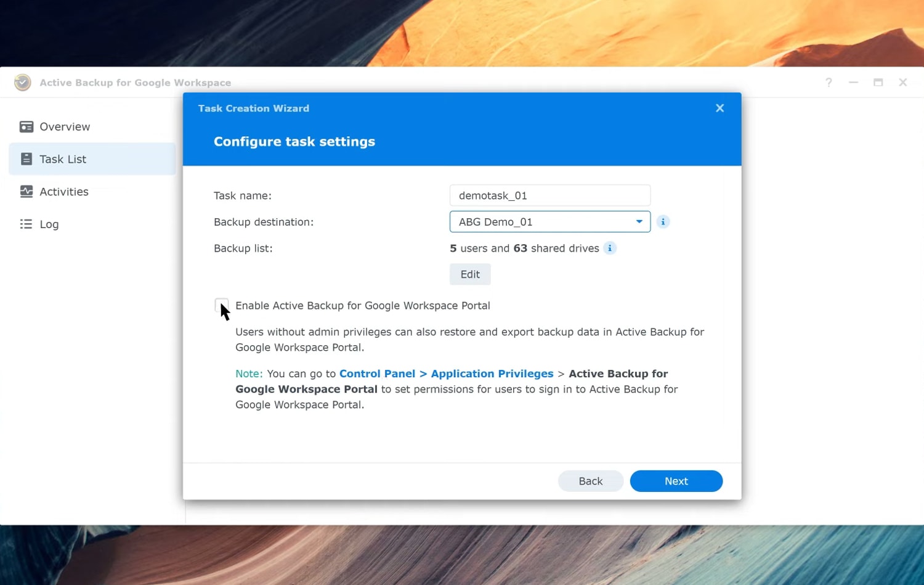Select the Task List icon in sidebar
924x585 pixels.
26,158
